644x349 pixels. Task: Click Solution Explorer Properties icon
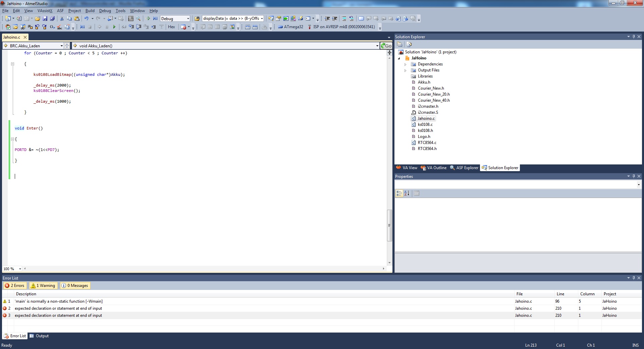[x=399, y=44]
